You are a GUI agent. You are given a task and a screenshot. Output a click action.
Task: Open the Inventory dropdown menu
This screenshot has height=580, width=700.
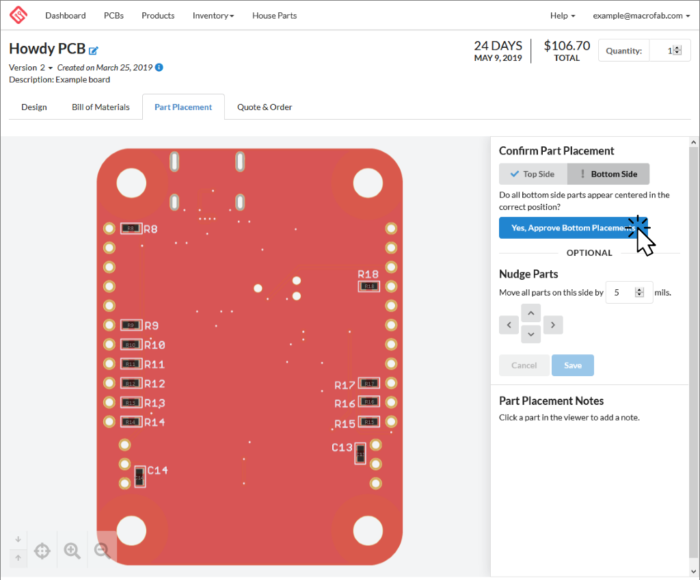[213, 16]
